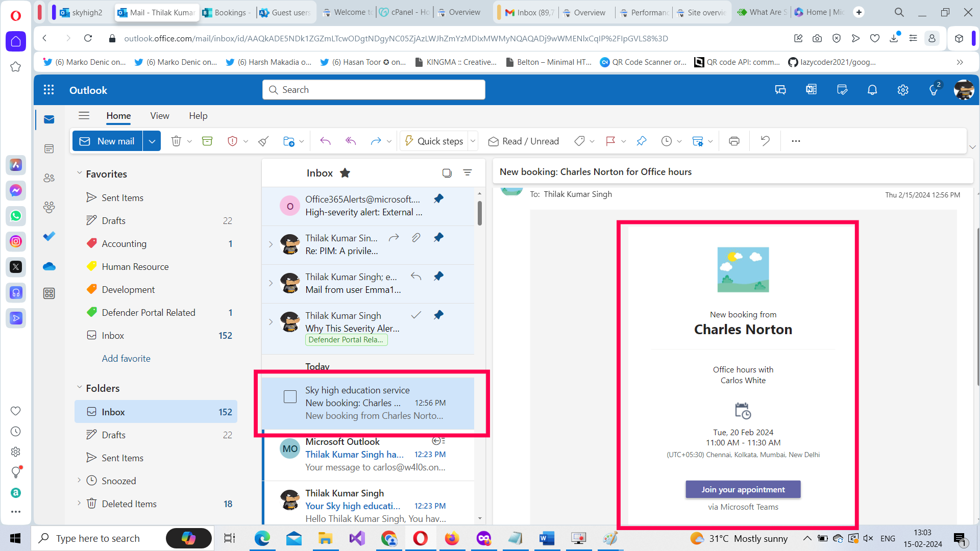This screenshot has width=980, height=551.
Task: Click the Archive icon in the toolbar
Action: 207,141
